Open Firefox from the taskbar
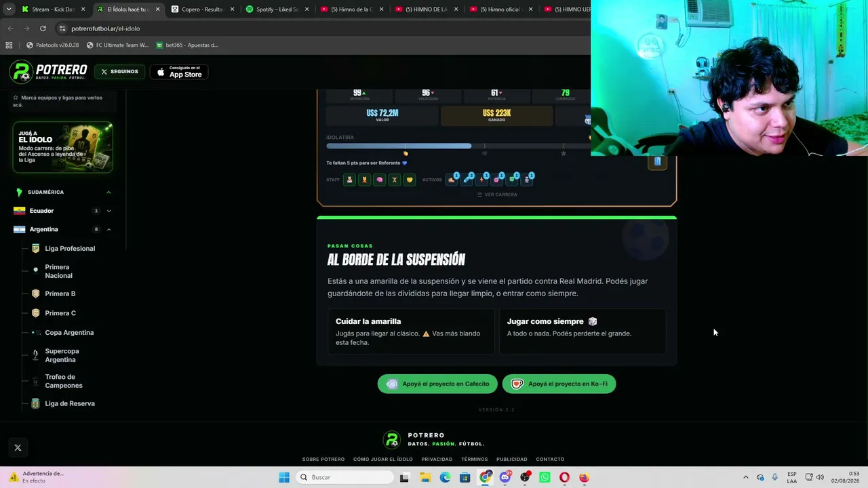This screenshot has width=868, height=488. coord(584,477)
